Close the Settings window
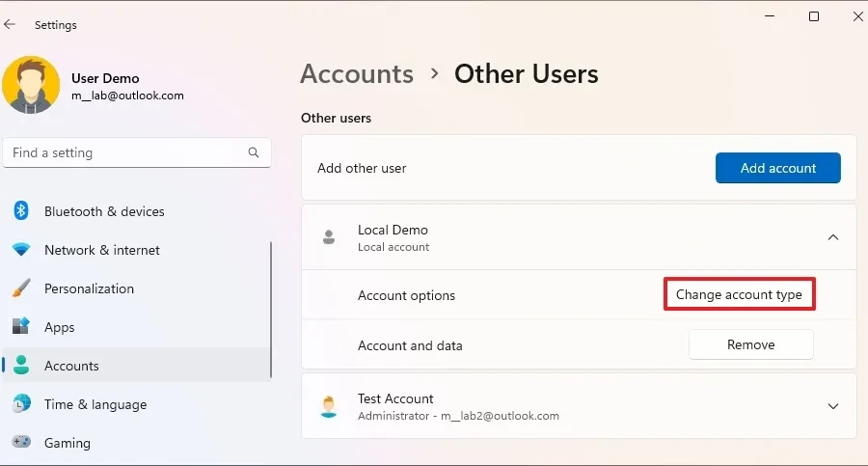Screen dimensions: 868x466 (857, 16)
